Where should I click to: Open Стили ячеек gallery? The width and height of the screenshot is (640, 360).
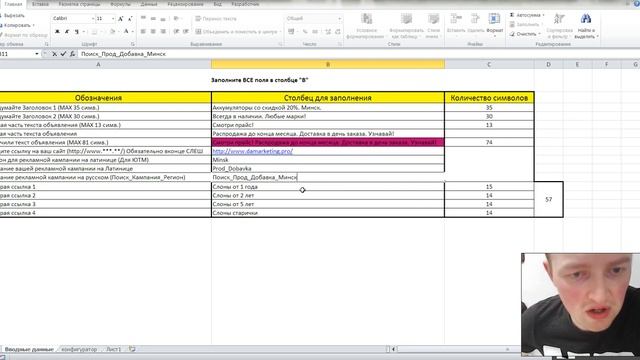(x=433, y=26)
